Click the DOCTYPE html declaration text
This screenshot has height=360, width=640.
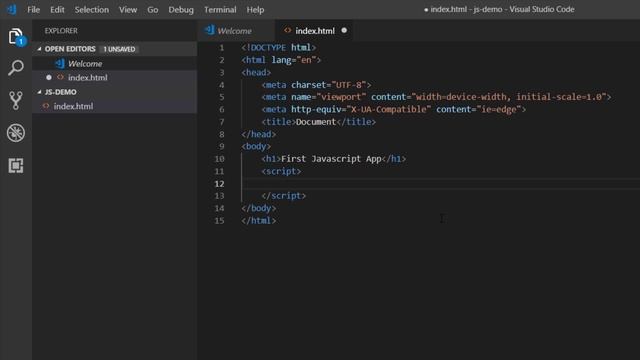point(279,48)
